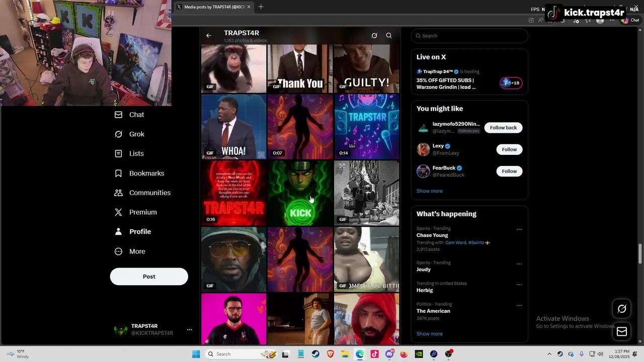Open the red hoodie man thumbnail
The height and width of the screenshot is (362, 644).
366,319
